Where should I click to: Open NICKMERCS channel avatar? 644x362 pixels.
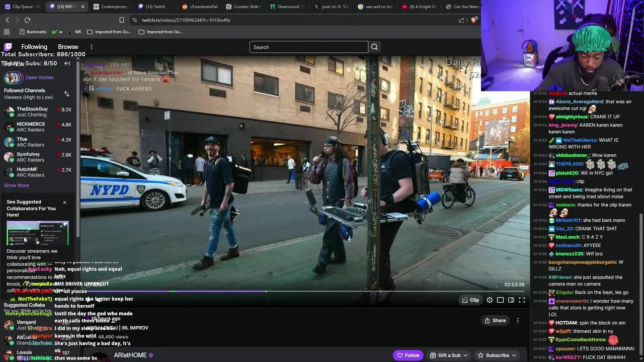click(x=9, y=127)
